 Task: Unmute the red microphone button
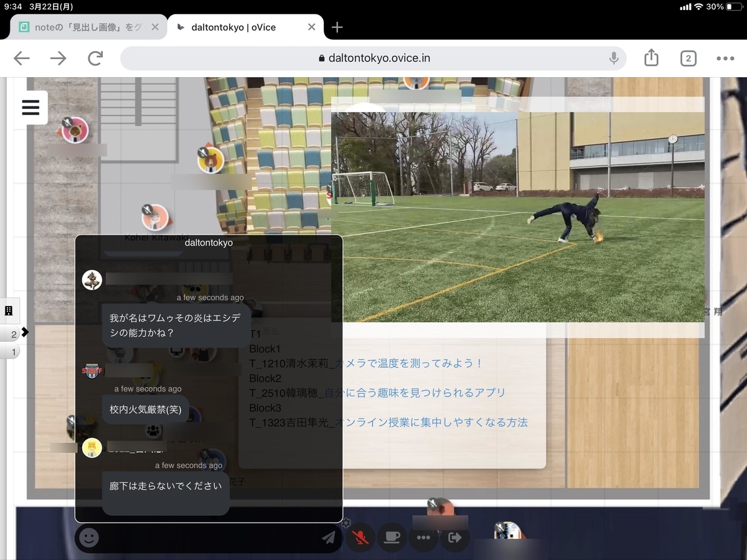point(360,538)
